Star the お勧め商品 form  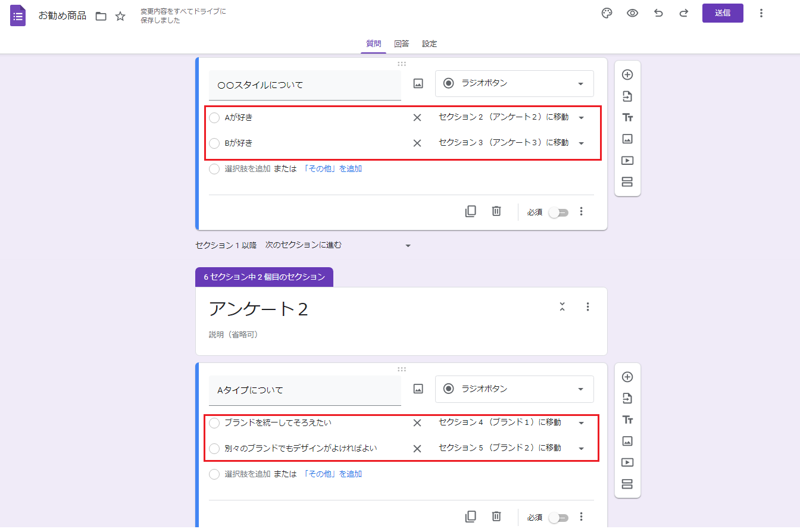(120, 16)
